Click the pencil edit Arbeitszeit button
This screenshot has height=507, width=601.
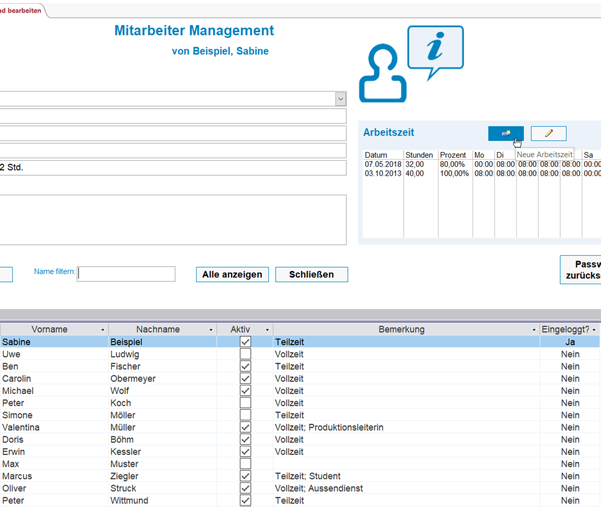click(x=548, y=133)
